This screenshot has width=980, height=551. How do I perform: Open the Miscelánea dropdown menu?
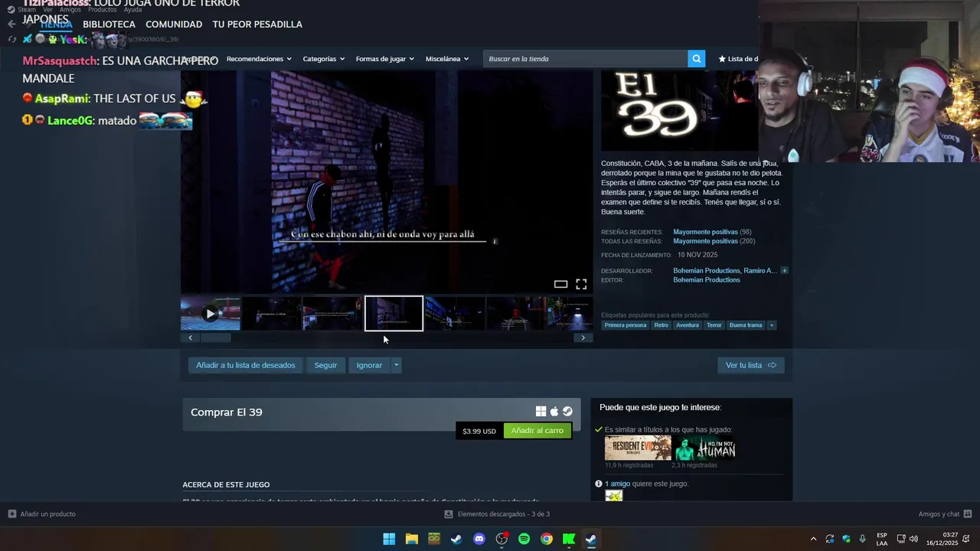[447, 59]
